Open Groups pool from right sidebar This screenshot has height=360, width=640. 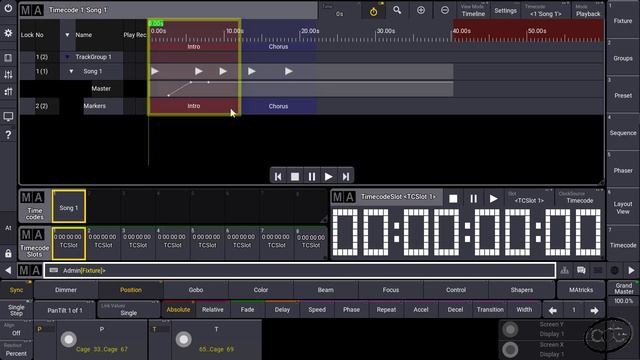click(623, 57)
